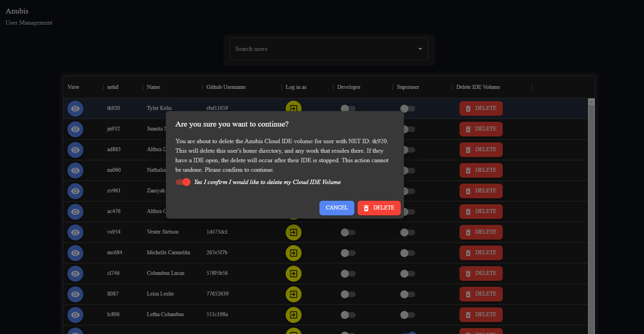Click the table scrollbar up arrow

(591, 102)
